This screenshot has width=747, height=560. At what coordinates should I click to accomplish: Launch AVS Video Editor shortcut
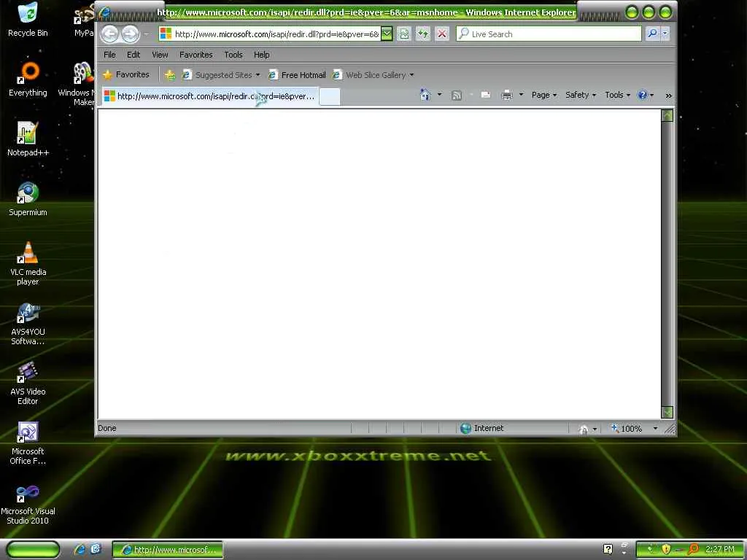28,383
